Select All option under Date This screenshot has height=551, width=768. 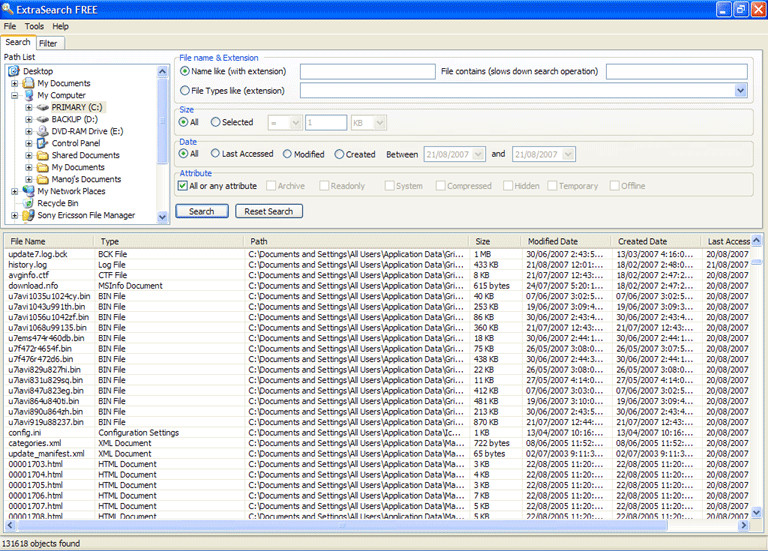pyautogui.click(x=183, y=154)
